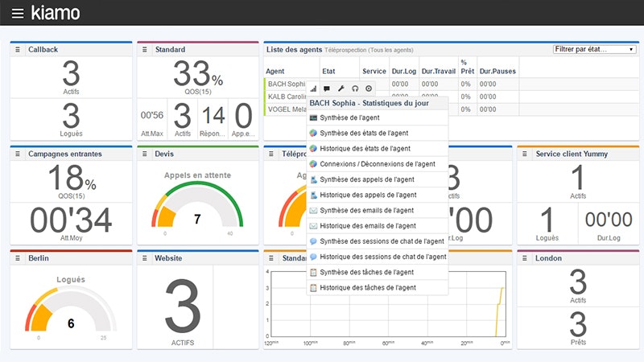644x362 pixels.
Task: Click the Service client Yummy widget title
Action: click(572, 154)
